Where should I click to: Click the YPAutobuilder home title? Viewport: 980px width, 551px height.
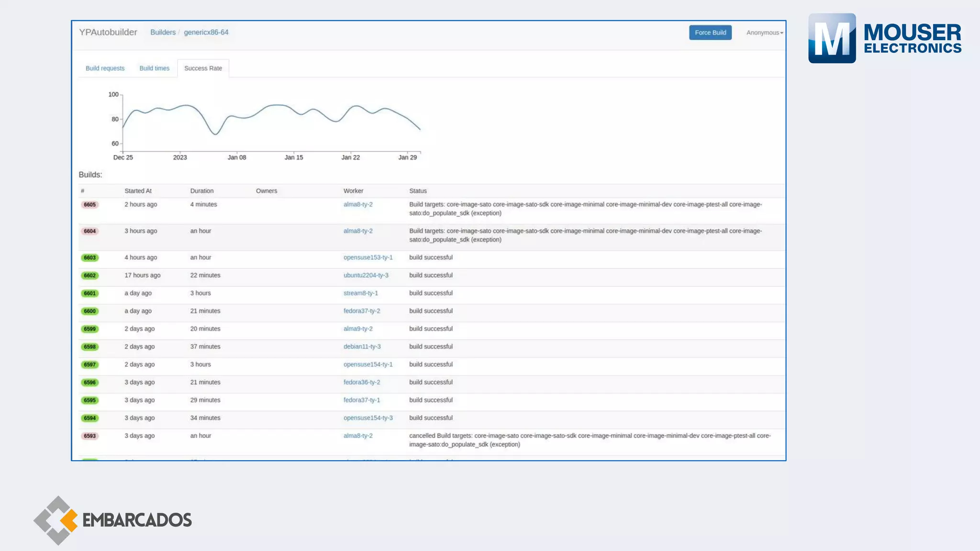coord(108,32)
